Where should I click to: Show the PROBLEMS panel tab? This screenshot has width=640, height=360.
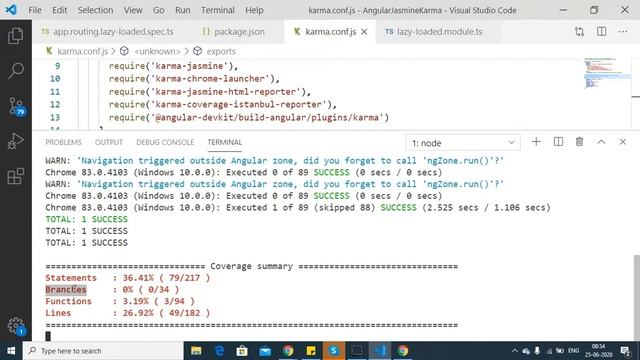pyautogui.click(x=63, y=142)
